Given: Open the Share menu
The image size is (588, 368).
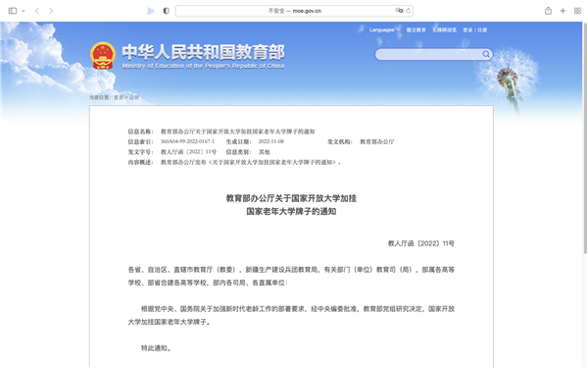Looking at the screenshot, I should (x=548, y=11).
